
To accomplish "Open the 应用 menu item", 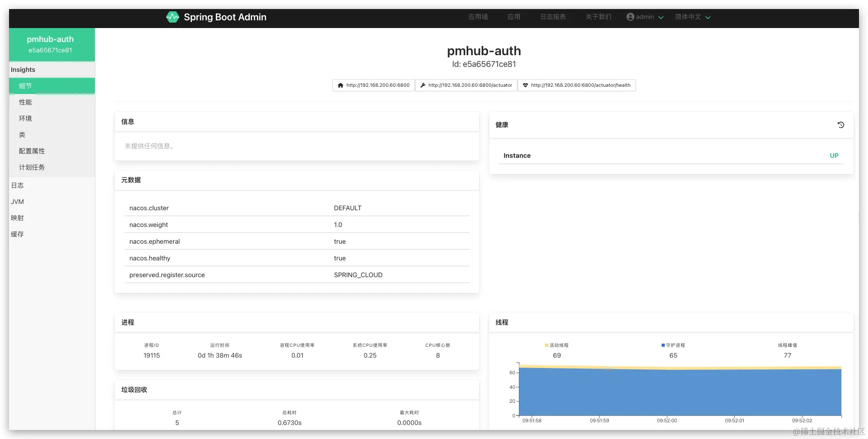I will click(514, 17).
